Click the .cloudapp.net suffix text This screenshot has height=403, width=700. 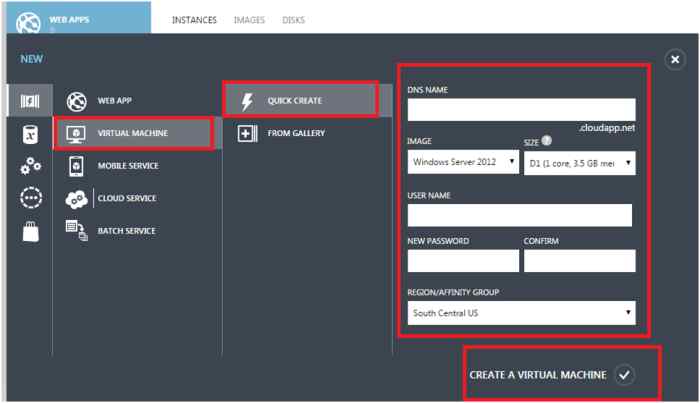(607, 128)
